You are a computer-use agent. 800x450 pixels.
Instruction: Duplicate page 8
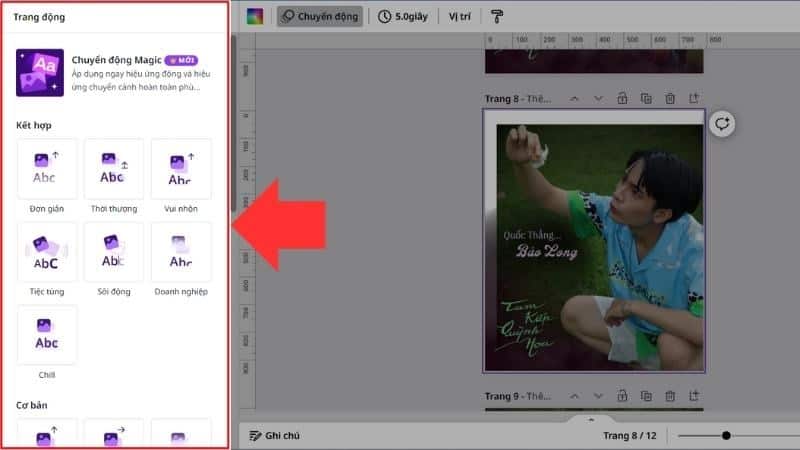point(646,98)
